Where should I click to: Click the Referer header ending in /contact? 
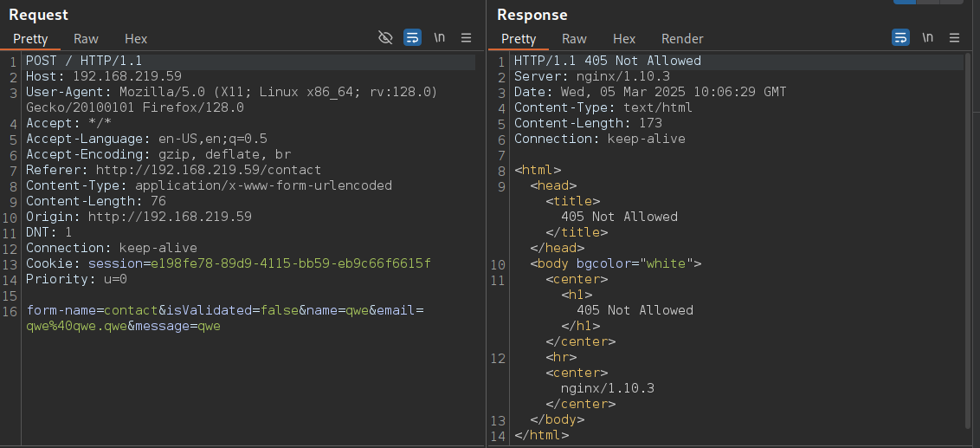point(174,170)
